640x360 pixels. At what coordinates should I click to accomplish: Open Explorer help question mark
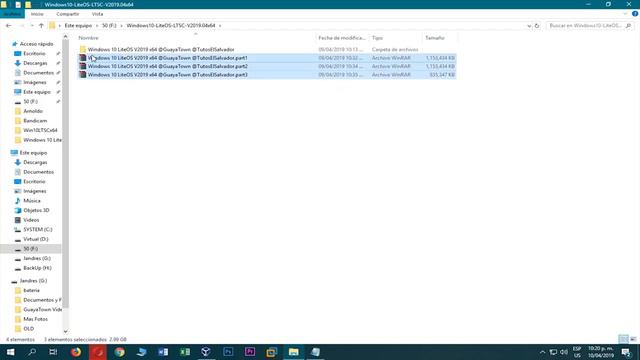click(635, 14)
